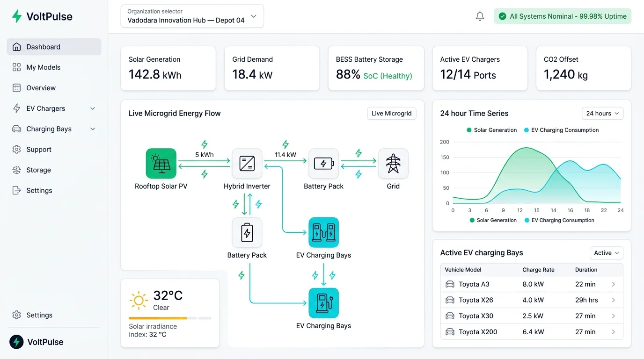Click the EV Chargers bolt icon in sidebar
The height and width of the screenshot is (359, 644).
click(x=17, y=108)
